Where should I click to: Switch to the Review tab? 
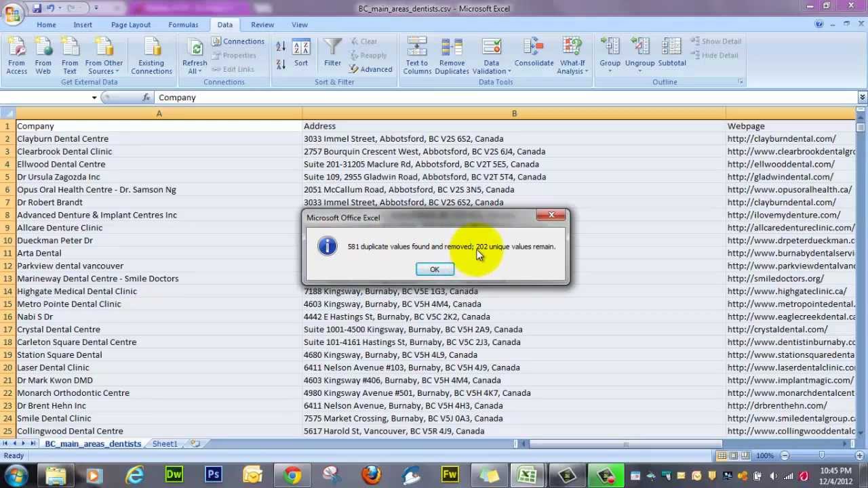[262, 24]
